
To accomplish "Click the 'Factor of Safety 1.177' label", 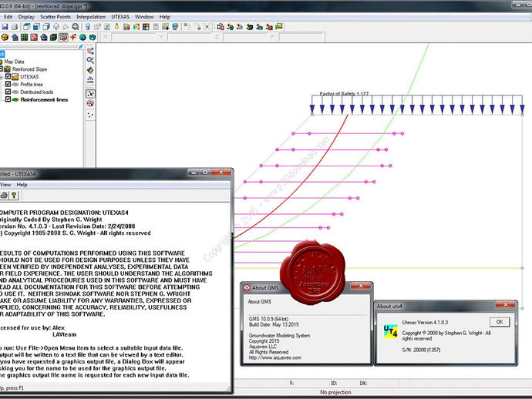I will [344, 93].
